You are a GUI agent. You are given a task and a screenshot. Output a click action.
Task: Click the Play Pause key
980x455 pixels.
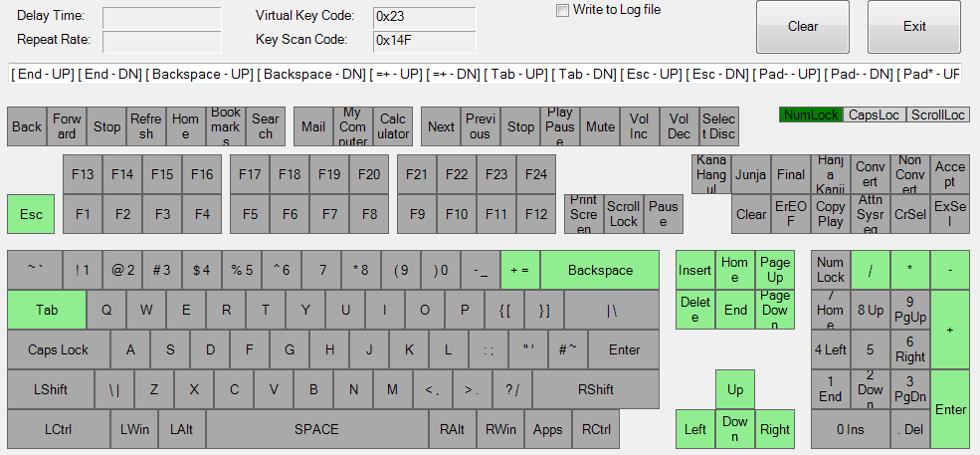click(x=560, y=126)
